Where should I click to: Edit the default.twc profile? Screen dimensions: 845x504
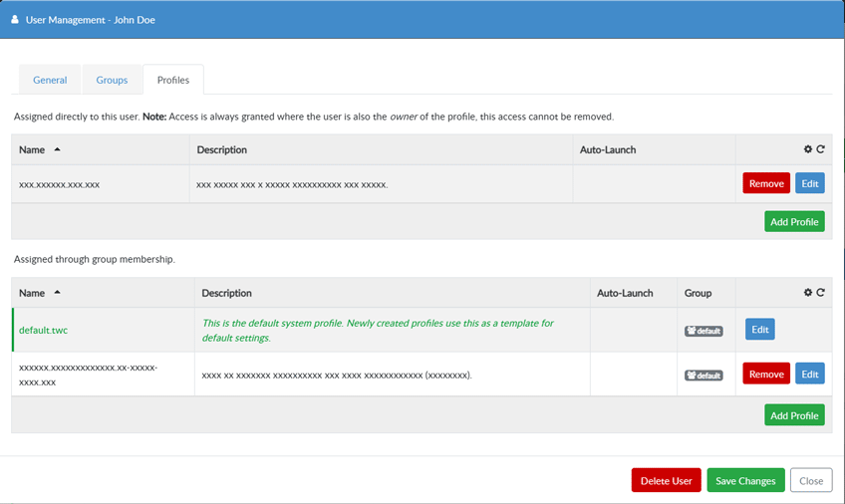(x=759, y=330)
